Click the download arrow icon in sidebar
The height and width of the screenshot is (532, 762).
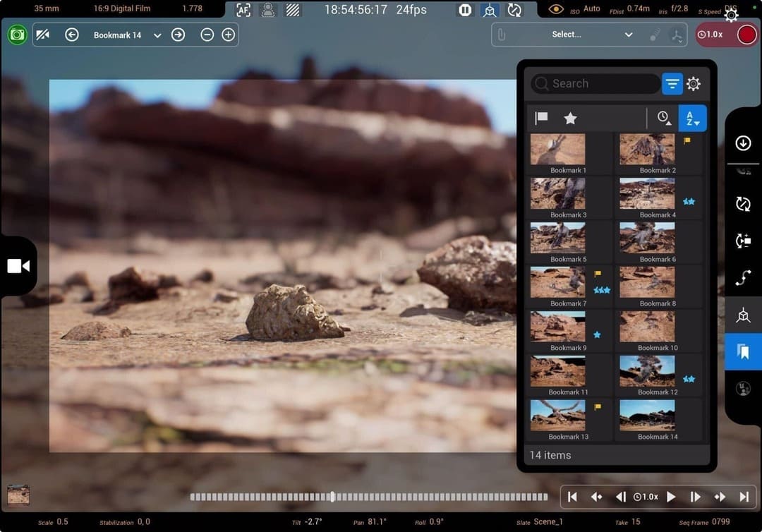(743, 143)
